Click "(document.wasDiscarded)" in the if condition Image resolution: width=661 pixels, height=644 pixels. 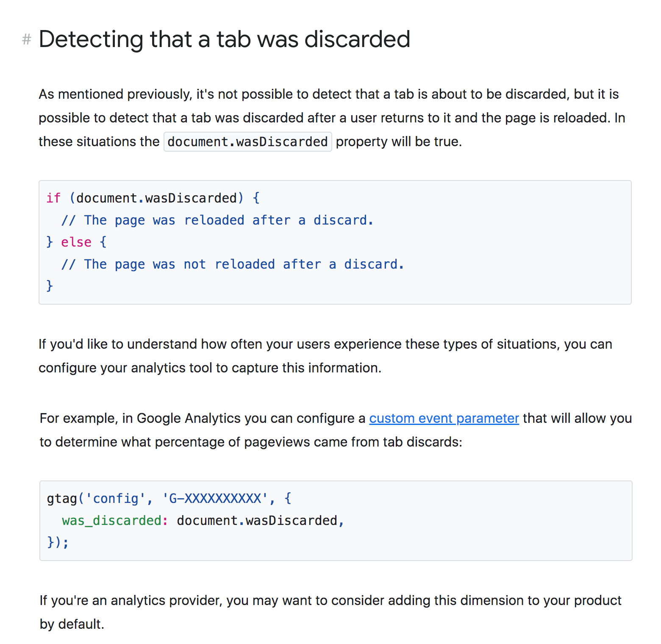click(x=157, y=198)
